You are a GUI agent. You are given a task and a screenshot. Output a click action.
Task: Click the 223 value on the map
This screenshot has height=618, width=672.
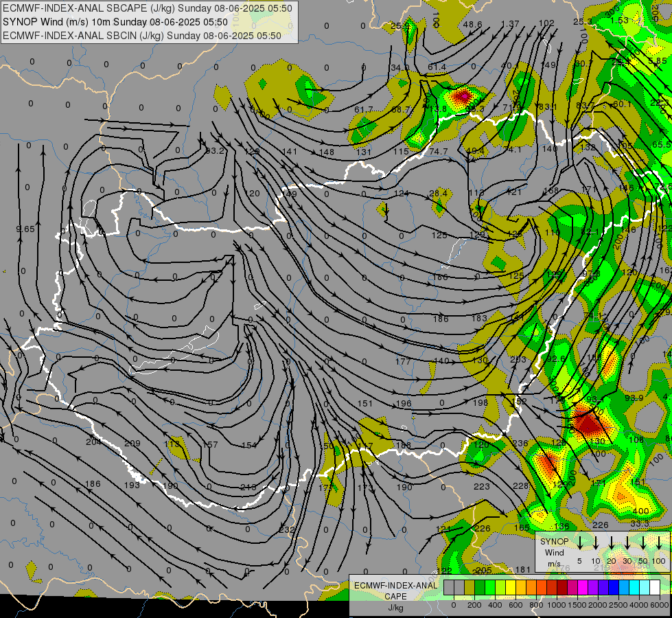[482, 486]
